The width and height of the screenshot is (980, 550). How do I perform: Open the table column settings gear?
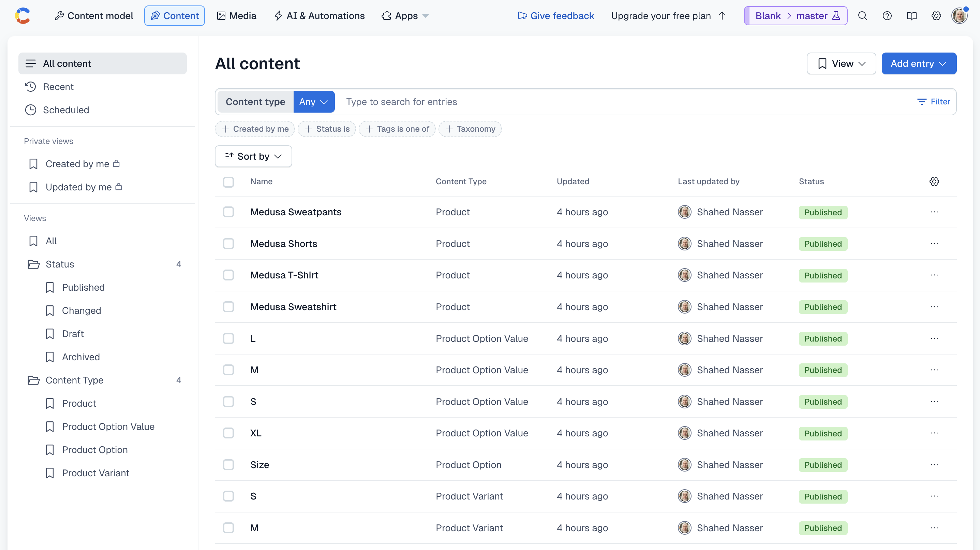tap(934, 182)
